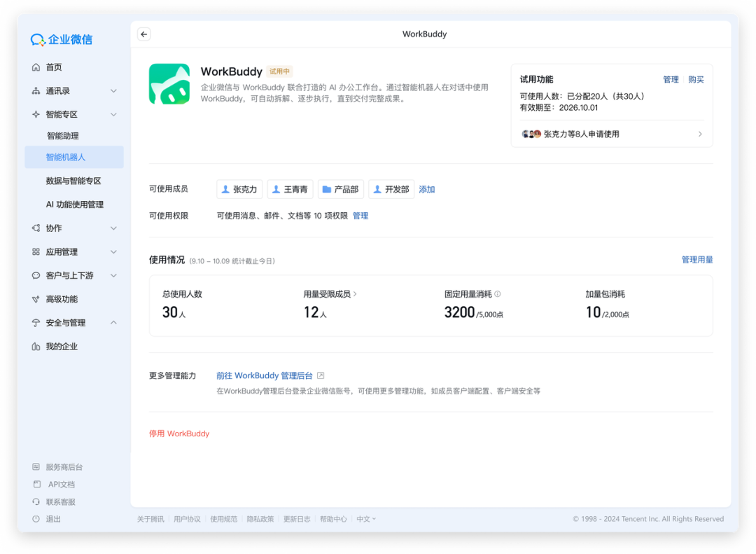The image size is (756, 554).
Task: Click the WorkBuddy green app logo
Action: pos(169,84)
